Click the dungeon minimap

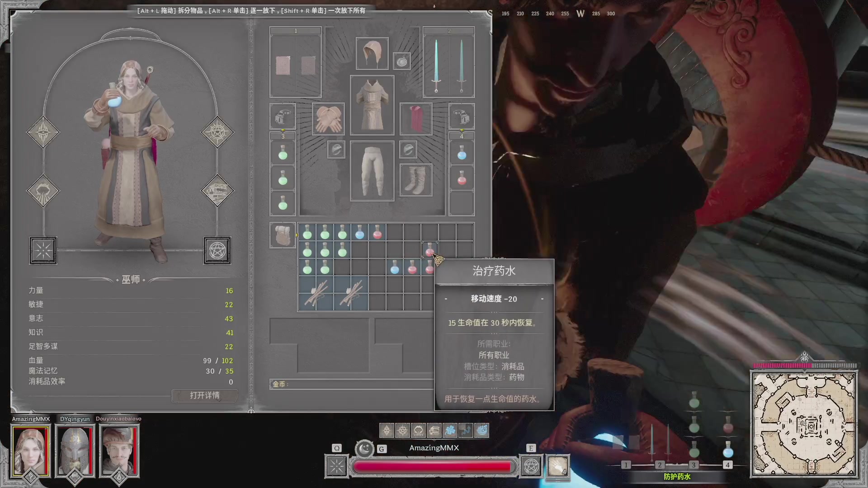(x=804, y=425)
